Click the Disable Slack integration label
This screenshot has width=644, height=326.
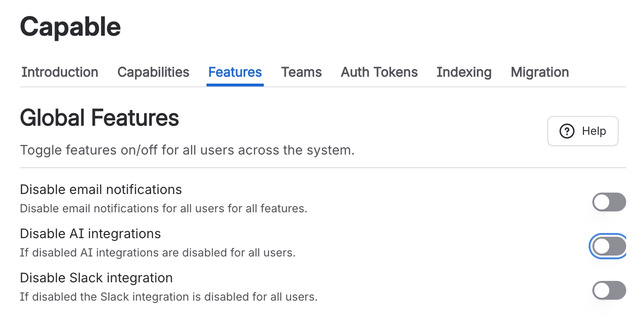[96, 278]
